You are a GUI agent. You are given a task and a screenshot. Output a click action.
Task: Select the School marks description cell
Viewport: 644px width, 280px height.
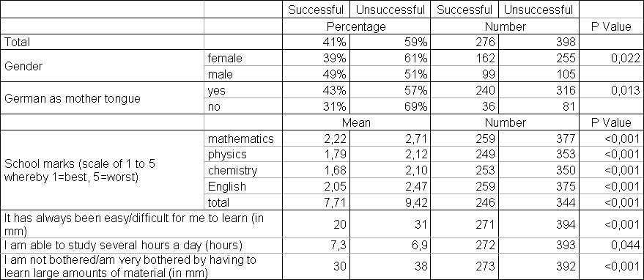(x=102, y=171)
